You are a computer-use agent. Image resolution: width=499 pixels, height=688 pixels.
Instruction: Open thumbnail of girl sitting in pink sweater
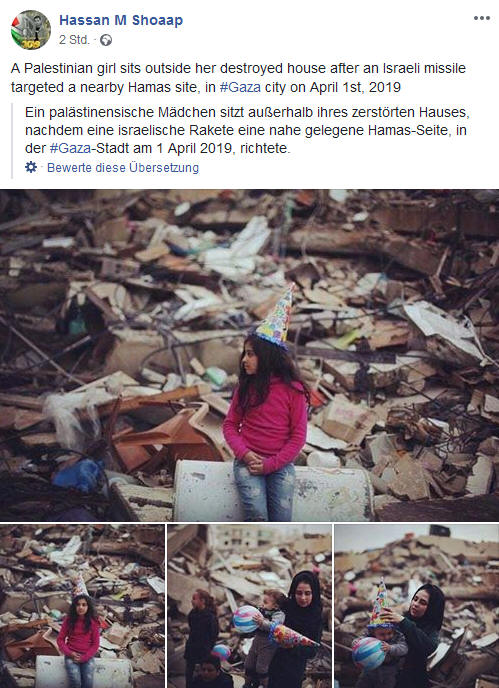click(82, 606)
